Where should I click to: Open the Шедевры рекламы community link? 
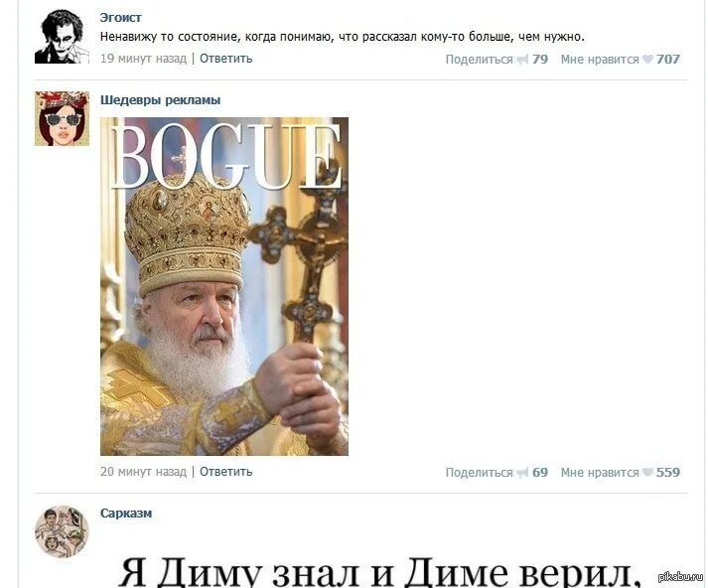tap(160, 99)
